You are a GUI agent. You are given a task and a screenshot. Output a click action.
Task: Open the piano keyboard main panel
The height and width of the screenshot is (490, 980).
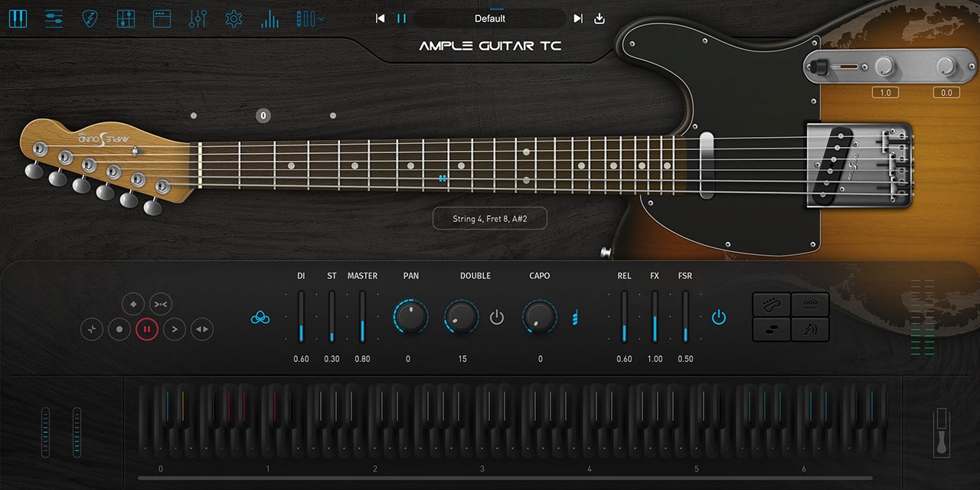18,18
